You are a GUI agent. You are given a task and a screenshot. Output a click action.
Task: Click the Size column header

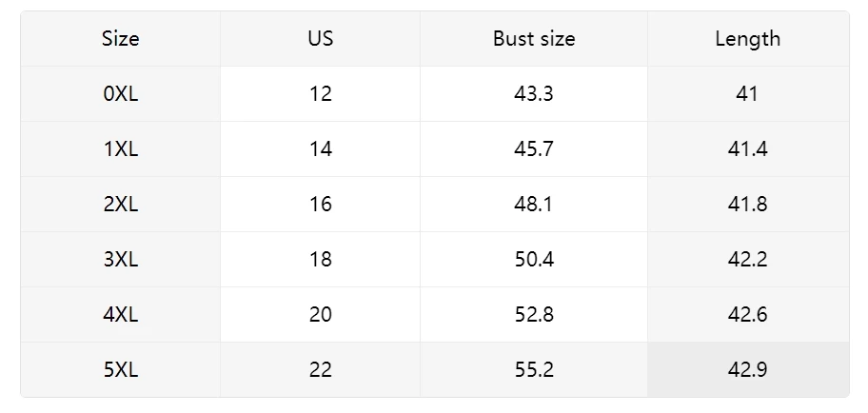point(121,39)
